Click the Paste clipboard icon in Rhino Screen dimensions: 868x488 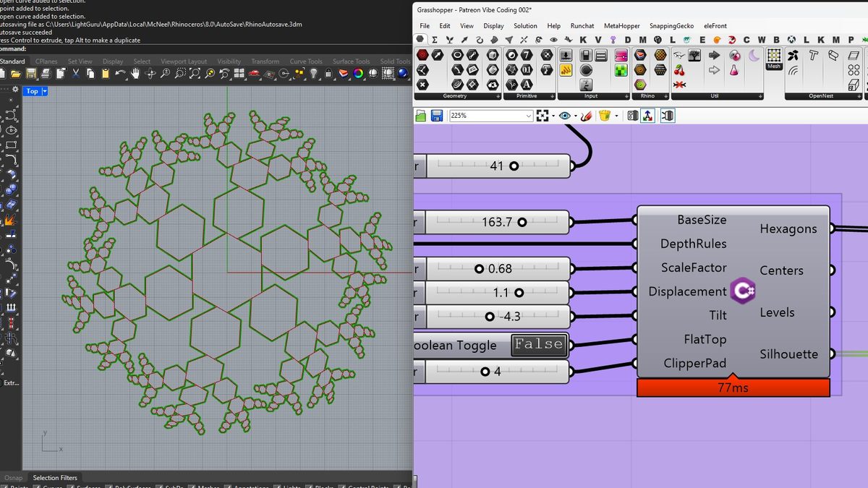click(105, 73)
